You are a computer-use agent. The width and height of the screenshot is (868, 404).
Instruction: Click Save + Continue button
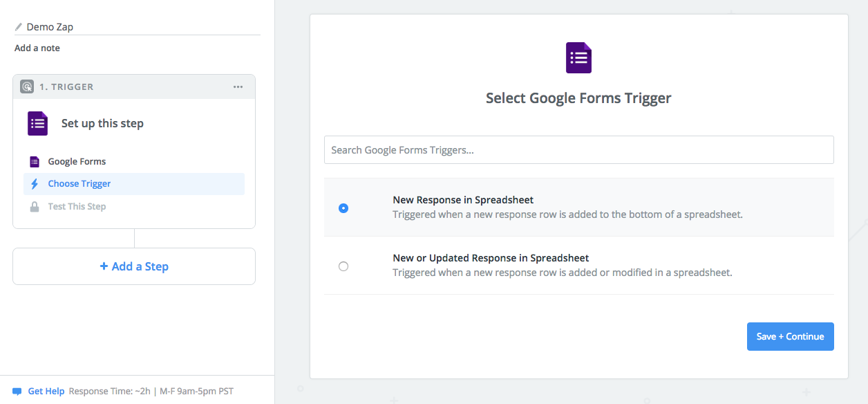click(x=790, y=336)
